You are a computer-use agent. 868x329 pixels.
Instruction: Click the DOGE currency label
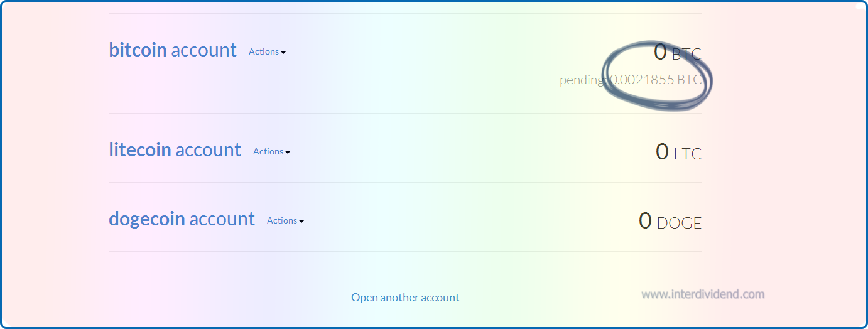679,223
